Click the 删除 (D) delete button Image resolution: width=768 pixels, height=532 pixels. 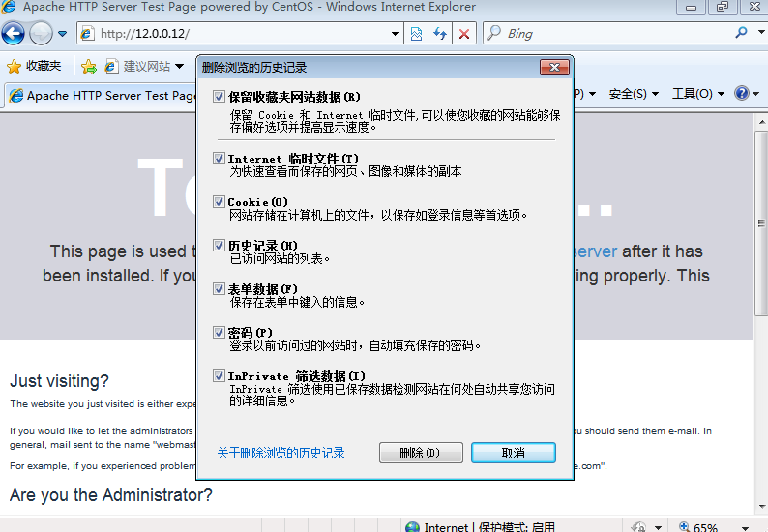click(421, 453)
